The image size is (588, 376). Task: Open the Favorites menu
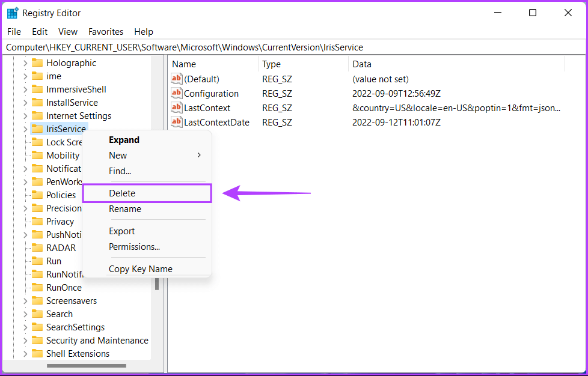[x=105, y=32]
